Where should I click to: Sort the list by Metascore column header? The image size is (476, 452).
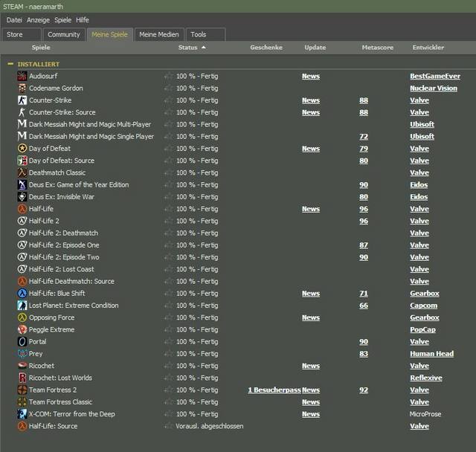tap(377, 48)
